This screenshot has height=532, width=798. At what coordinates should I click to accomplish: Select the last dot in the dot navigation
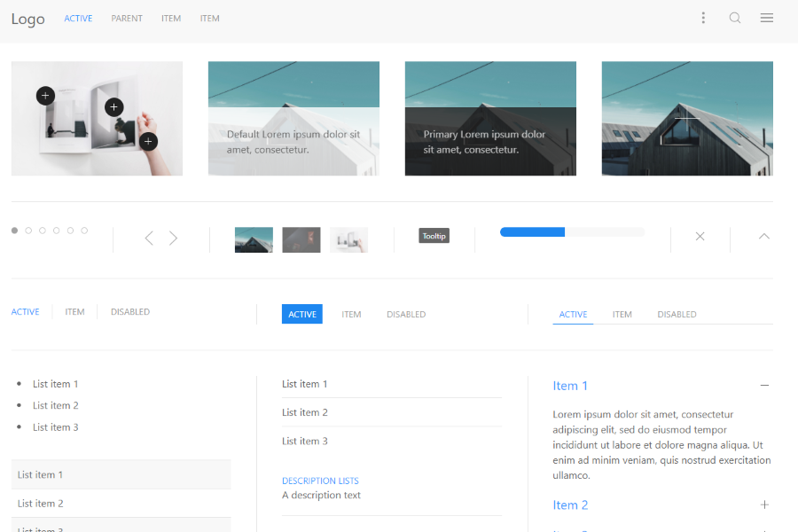(84, 231)
